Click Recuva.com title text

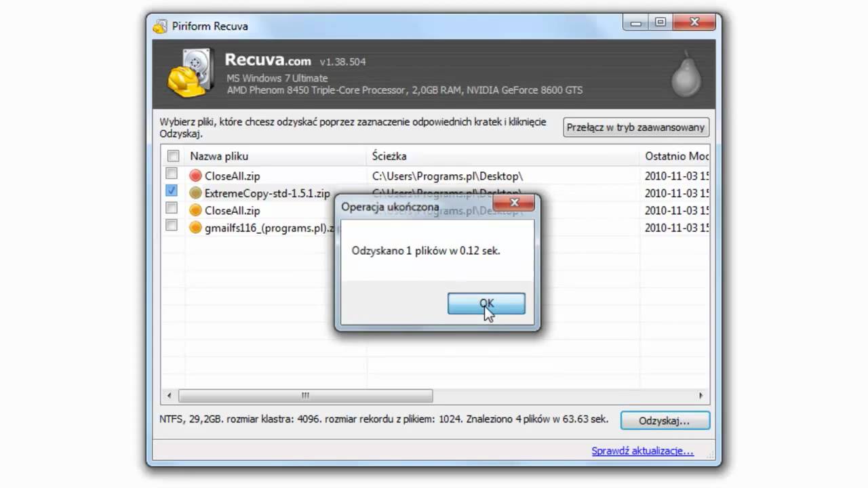tap(269, 60)
